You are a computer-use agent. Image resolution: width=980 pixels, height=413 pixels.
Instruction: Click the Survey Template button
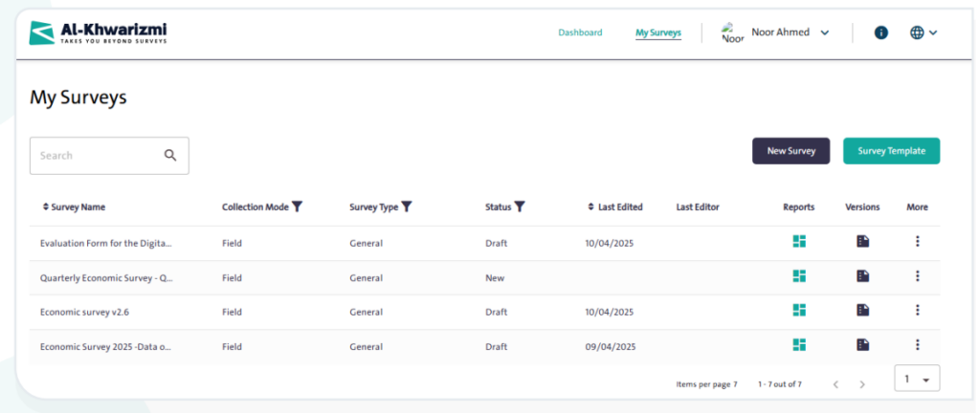coord(891,151)
